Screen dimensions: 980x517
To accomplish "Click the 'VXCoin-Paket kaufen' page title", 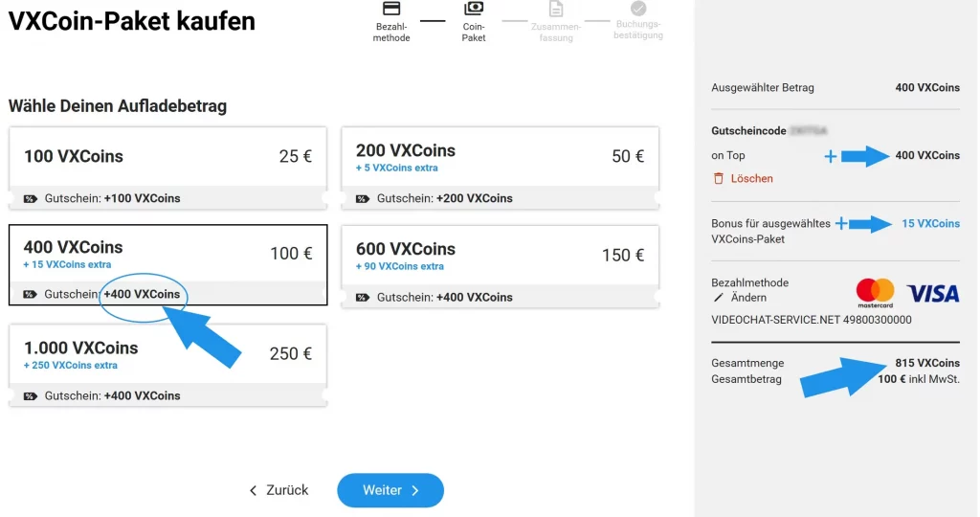I will [132, 21].
